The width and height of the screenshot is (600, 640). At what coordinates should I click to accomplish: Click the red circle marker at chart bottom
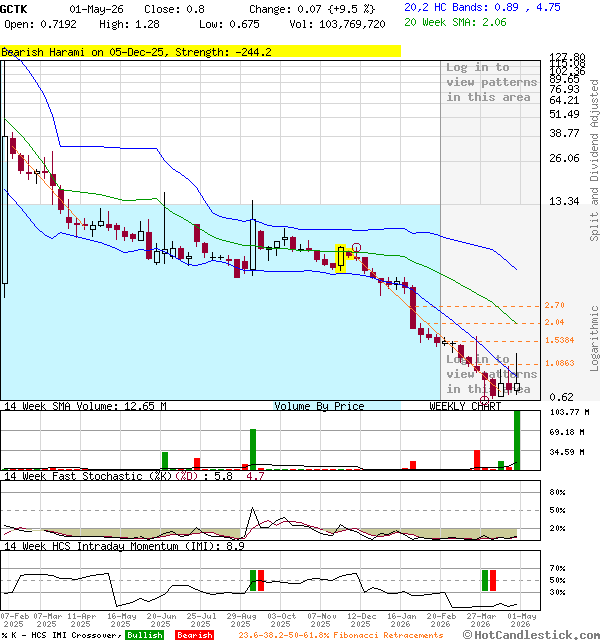[484, 400]
